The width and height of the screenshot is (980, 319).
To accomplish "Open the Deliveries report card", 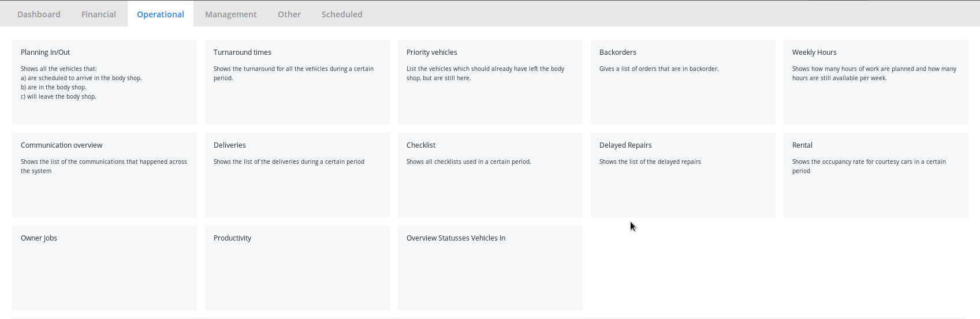I will point(297,175).
